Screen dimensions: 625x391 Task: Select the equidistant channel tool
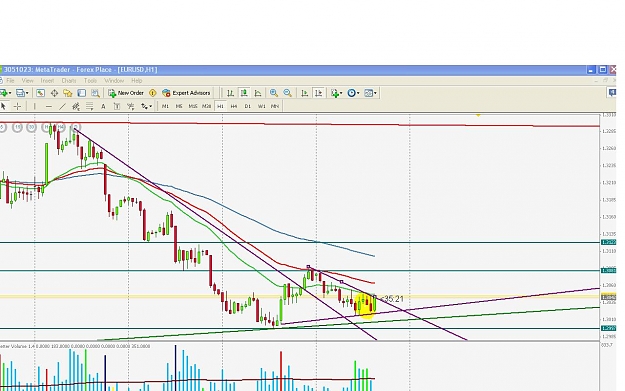[x=76, y=106]
